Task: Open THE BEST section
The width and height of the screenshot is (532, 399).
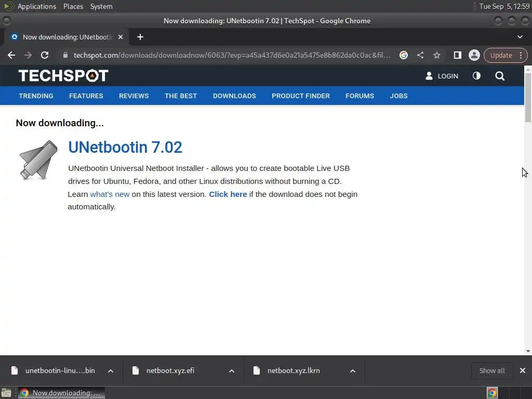Action: click(x=181, y=96)
